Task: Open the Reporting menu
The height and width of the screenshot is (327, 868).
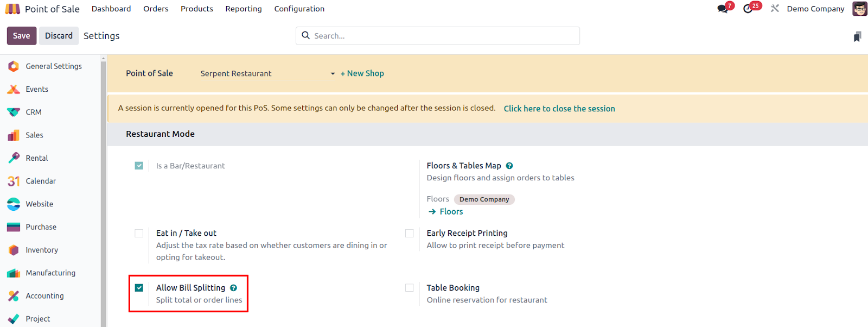Action: pyautogui.click(x=244, y=9)
